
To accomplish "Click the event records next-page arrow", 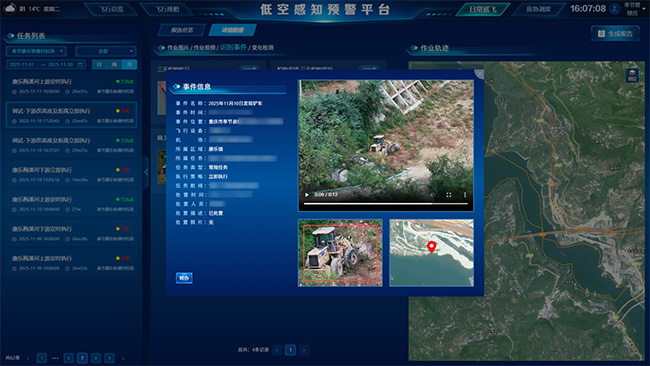I will coord(304,350).
